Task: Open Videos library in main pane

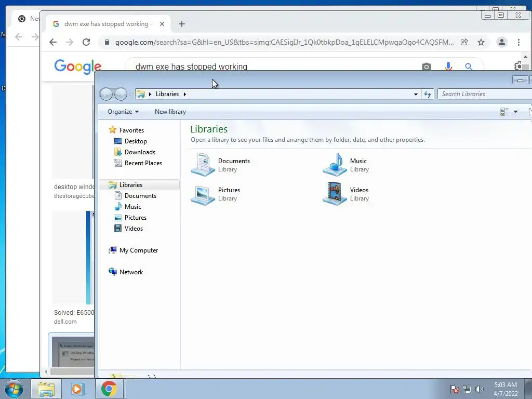Action: click(x=346, y=194)
